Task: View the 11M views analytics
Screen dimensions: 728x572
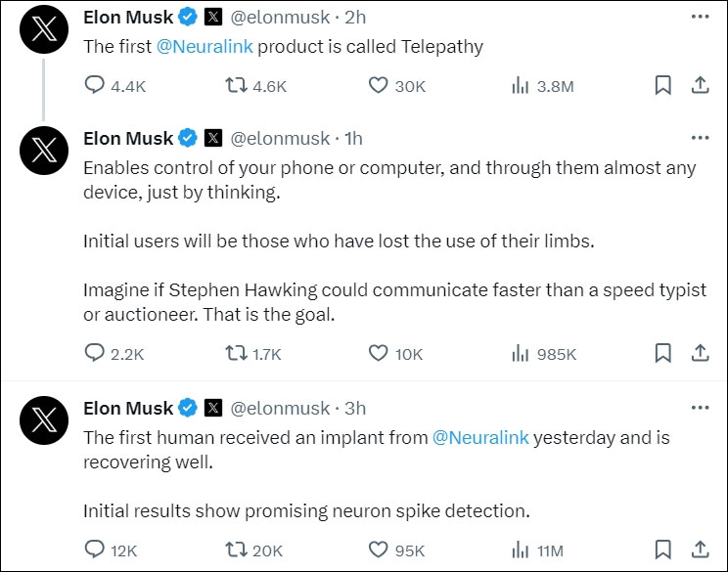Action: pos(521,550)
